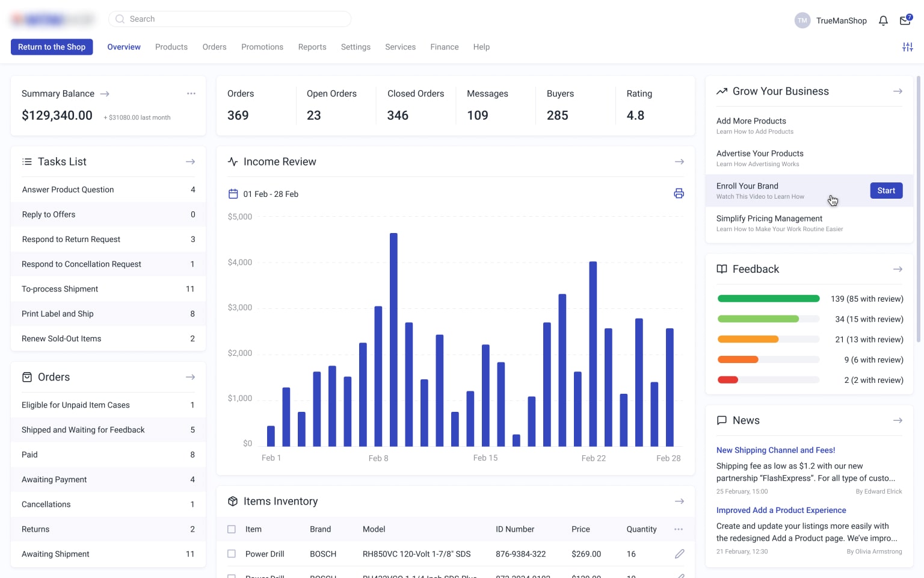Image resolution: width=924 pixels, height=578 pixels.
Task: Click the TrueManShop avatar icon
Action: [802, 20]
